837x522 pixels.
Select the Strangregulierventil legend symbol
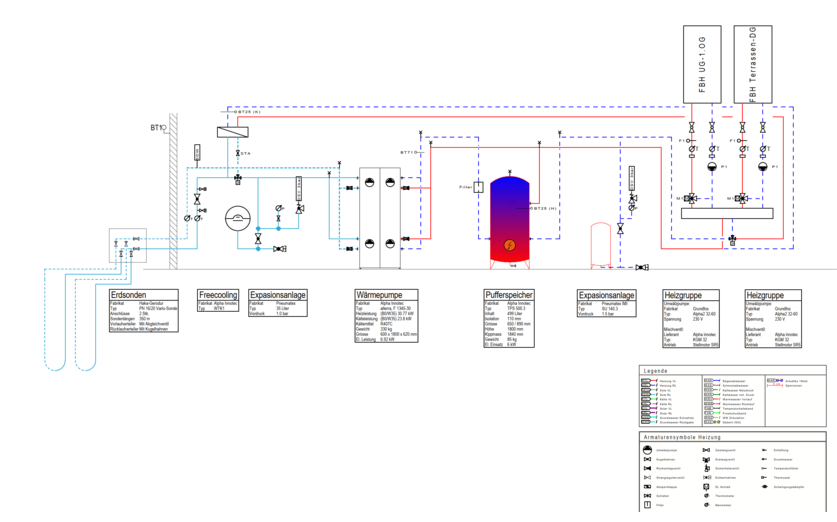(x=648, y=478)
